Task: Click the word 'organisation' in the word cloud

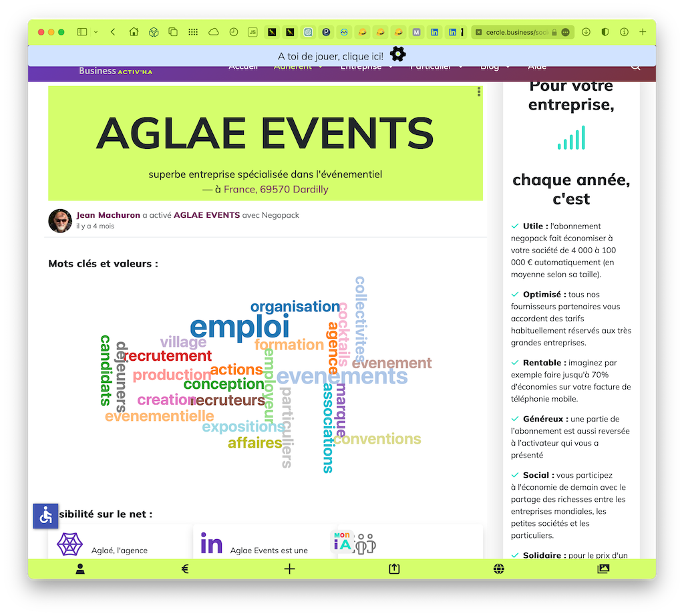Action: click(295, 307)
